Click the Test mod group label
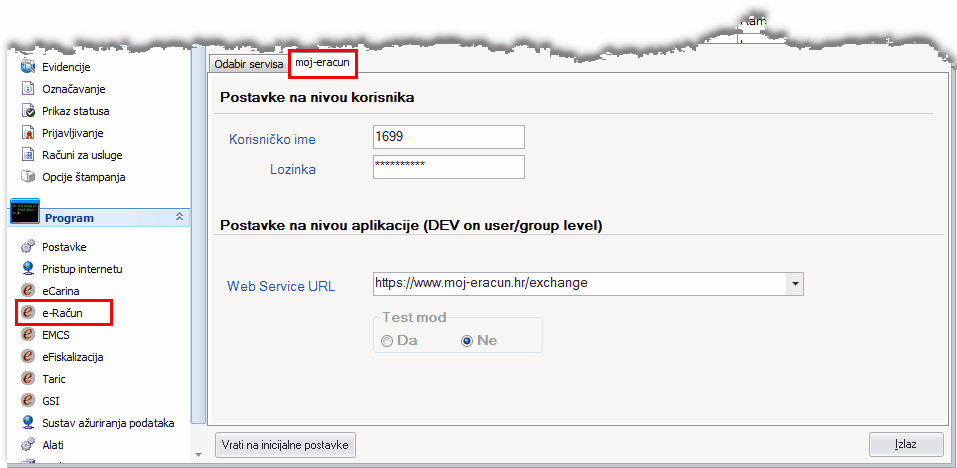Screen dimensions: 957x468 coord(414,317)
